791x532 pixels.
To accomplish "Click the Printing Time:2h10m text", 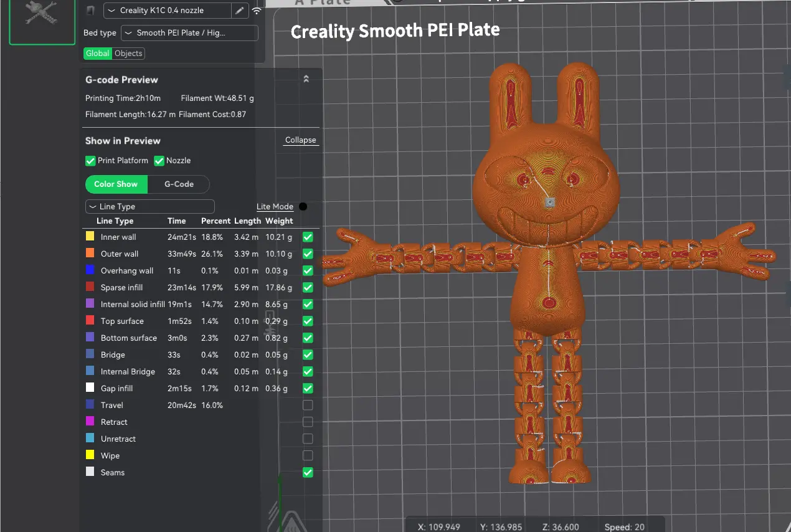I will [x=123, y=98].
